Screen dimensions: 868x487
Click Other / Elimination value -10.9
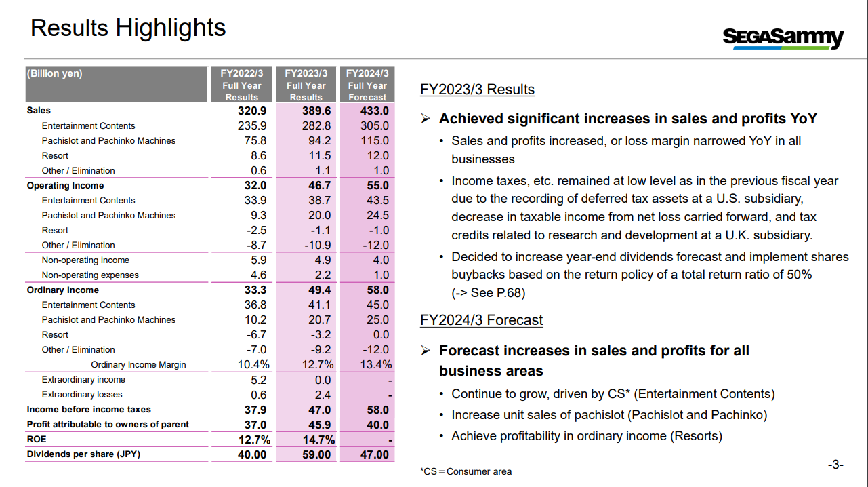[318, 245]
